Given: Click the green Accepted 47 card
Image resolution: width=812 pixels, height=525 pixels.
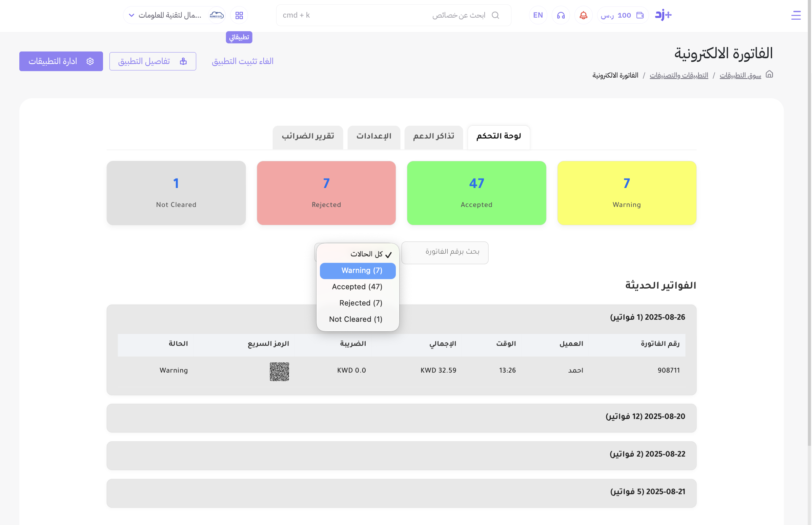Looking at the screenshot, I should [476, 193].
